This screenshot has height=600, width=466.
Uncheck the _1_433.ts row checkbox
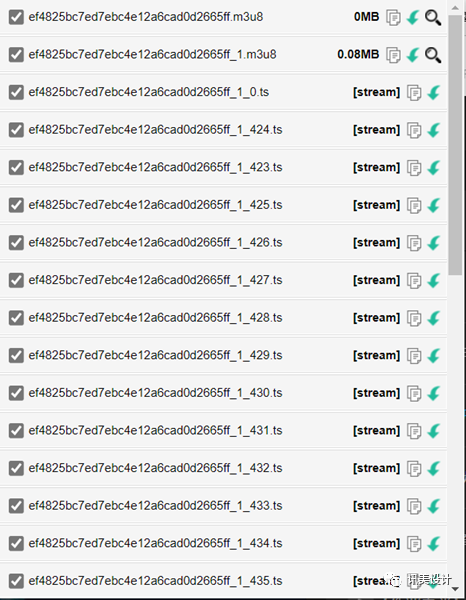tap(16, 505)
